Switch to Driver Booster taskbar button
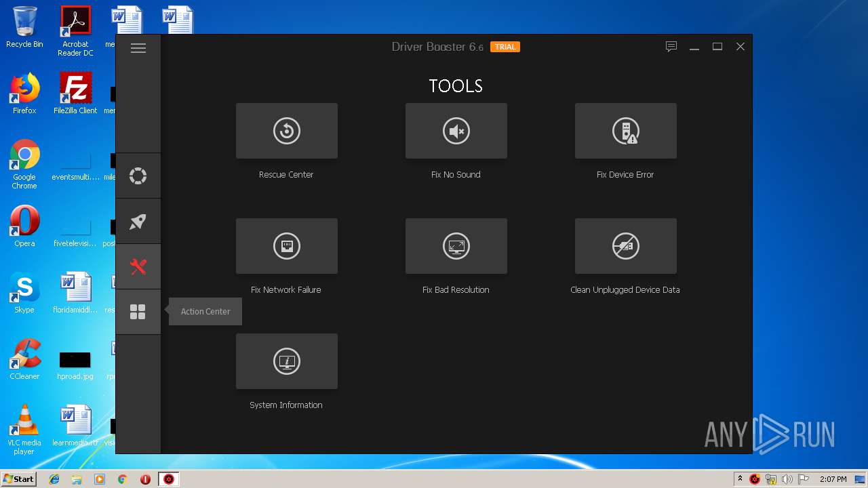The height and width of the screenshot is (488, 868). point(168,479)
